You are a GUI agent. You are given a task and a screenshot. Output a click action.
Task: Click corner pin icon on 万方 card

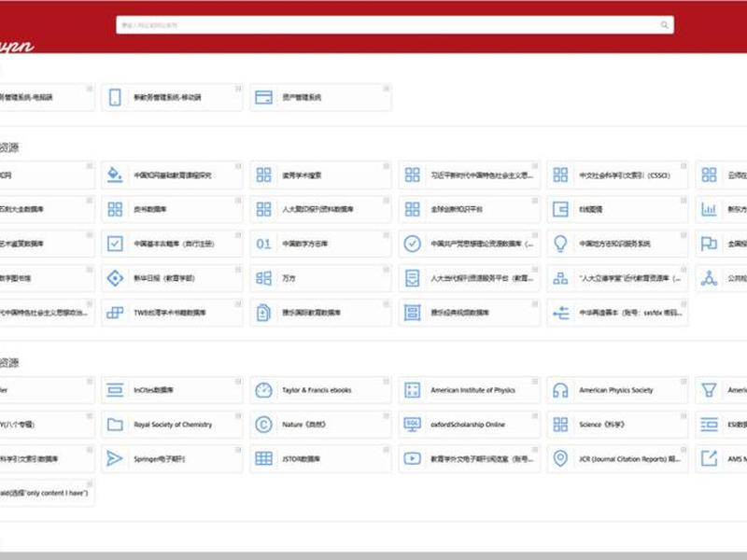tap(387, 270)
